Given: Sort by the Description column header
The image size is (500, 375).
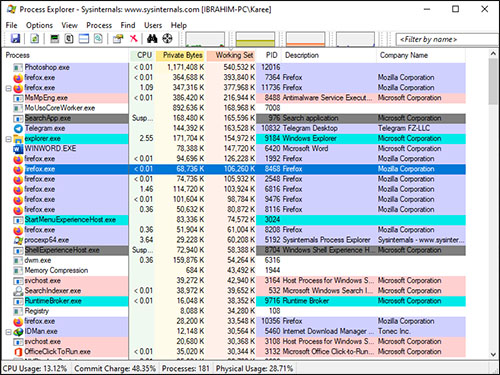Looking at the screenshot, I should [x=329, y=55].
